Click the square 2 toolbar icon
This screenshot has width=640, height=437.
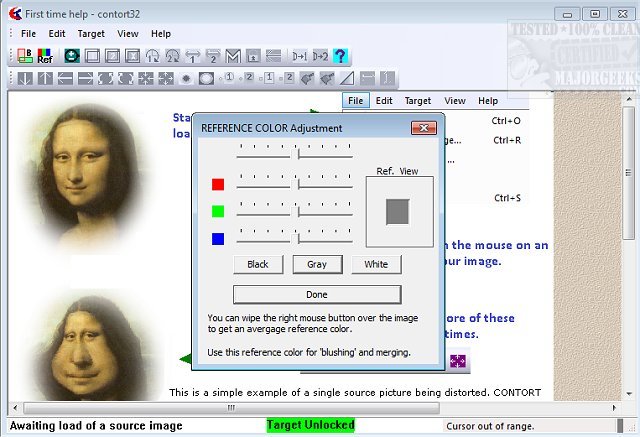tap(287, 78)
